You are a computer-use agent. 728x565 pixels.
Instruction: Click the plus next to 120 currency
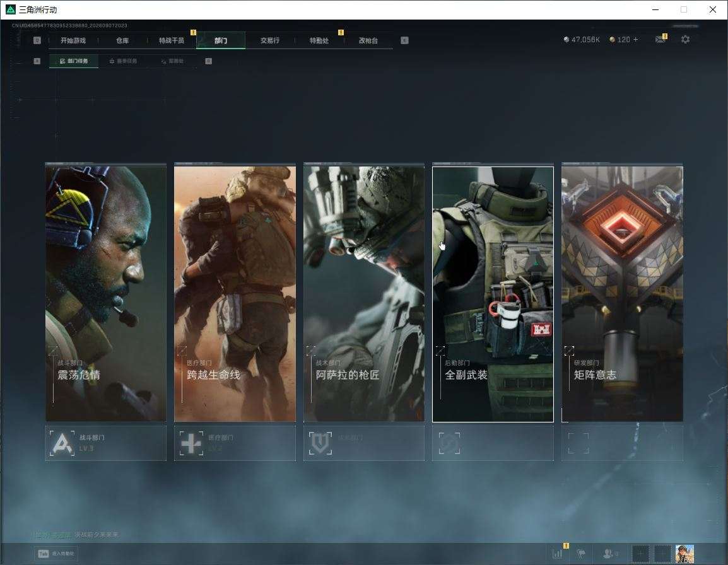click(x=636, y=40)
